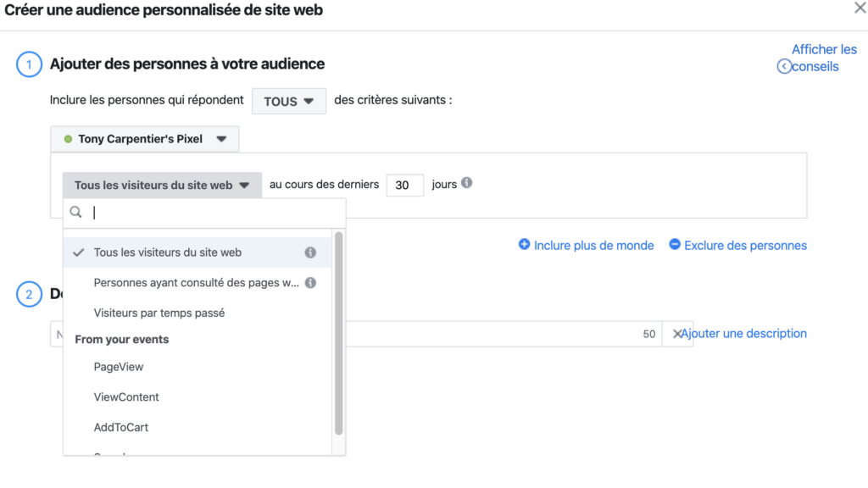
Task: Expand the Tony Carpentier's Pixel dropdown
Action: tap(144, 139)
